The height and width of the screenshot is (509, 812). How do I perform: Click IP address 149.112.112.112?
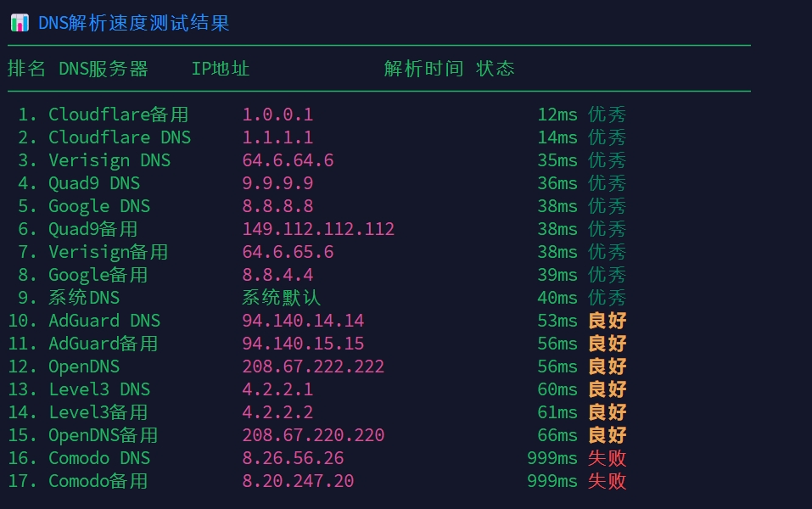pos(318,229)
